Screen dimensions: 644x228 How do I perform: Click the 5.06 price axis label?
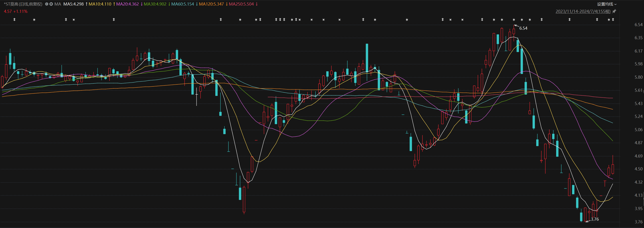[638, 130]
